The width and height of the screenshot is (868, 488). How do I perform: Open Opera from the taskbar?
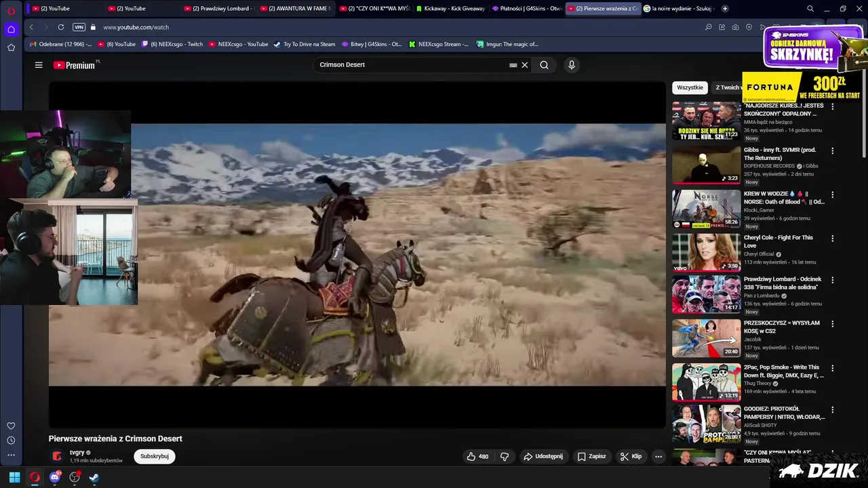(35, 477)
